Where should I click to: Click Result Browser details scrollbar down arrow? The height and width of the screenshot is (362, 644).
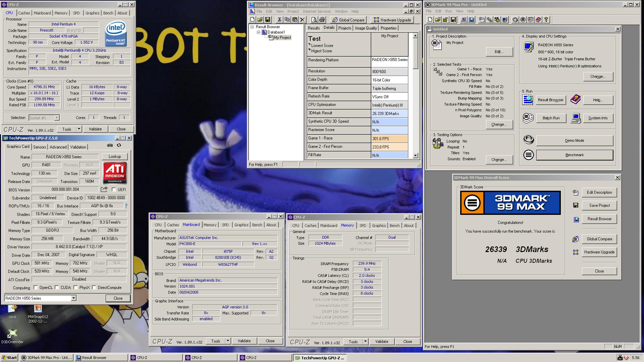pos(416,156)
